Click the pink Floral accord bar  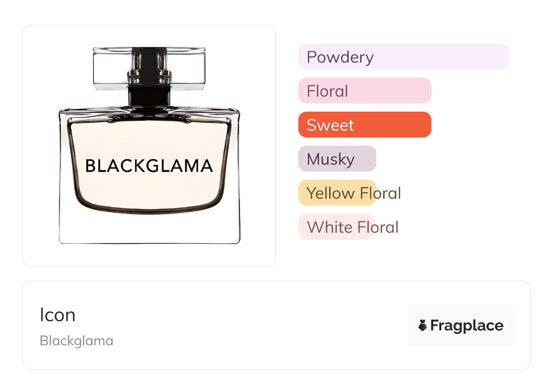point(364,91)
